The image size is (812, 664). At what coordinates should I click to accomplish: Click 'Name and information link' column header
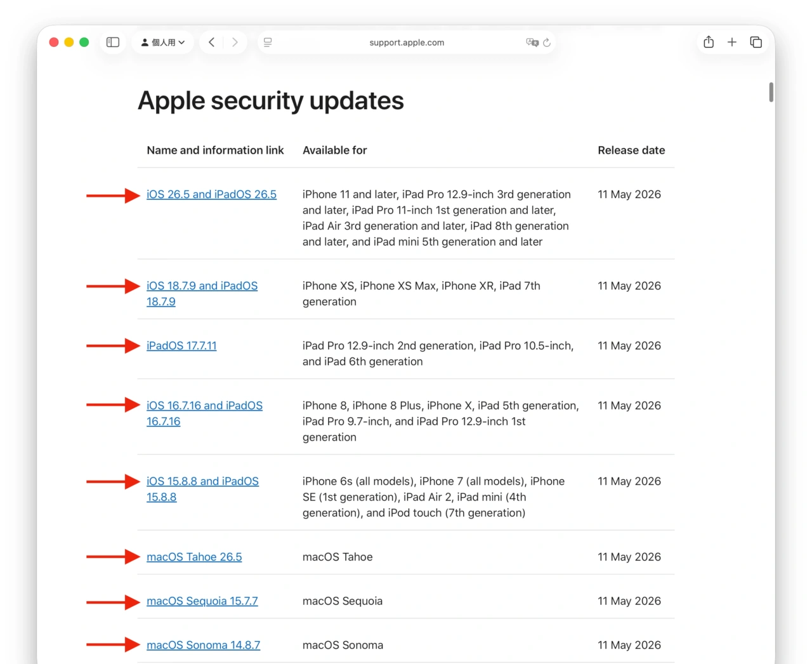(215, 150)
